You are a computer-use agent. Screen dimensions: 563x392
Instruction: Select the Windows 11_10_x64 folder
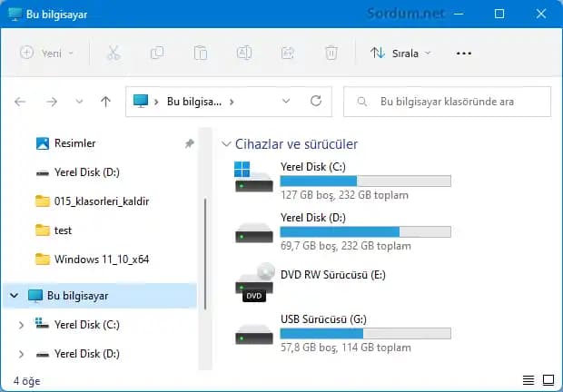coord(101,260)
